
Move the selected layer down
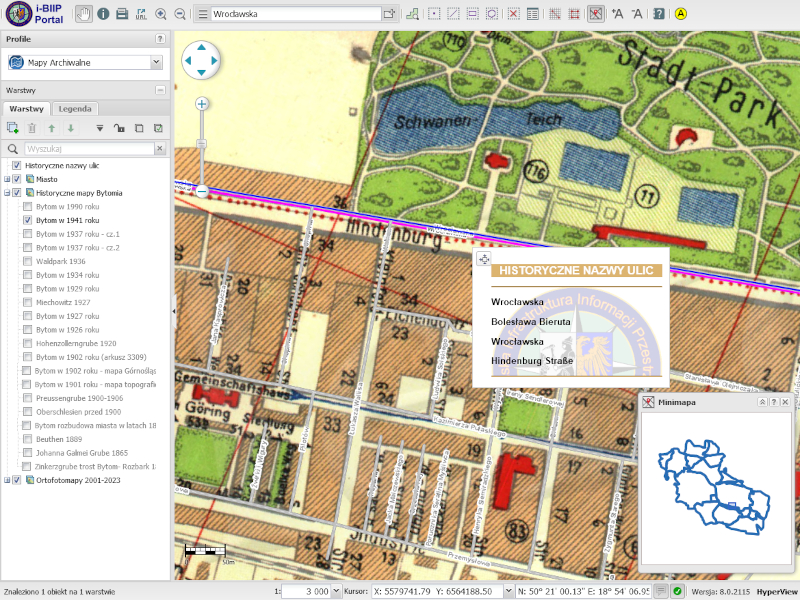click(x=71, y=128)
